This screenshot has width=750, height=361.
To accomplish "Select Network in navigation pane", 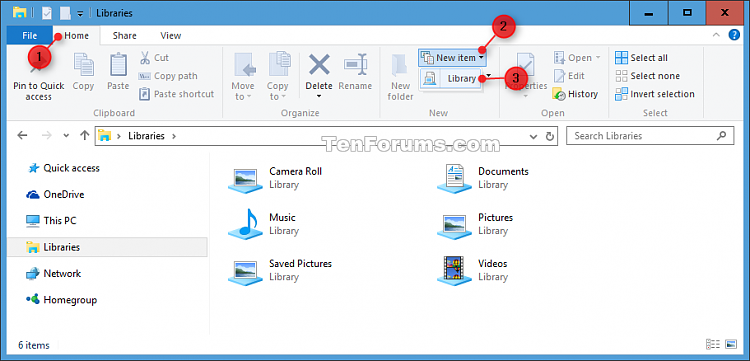I will point(54,273).
